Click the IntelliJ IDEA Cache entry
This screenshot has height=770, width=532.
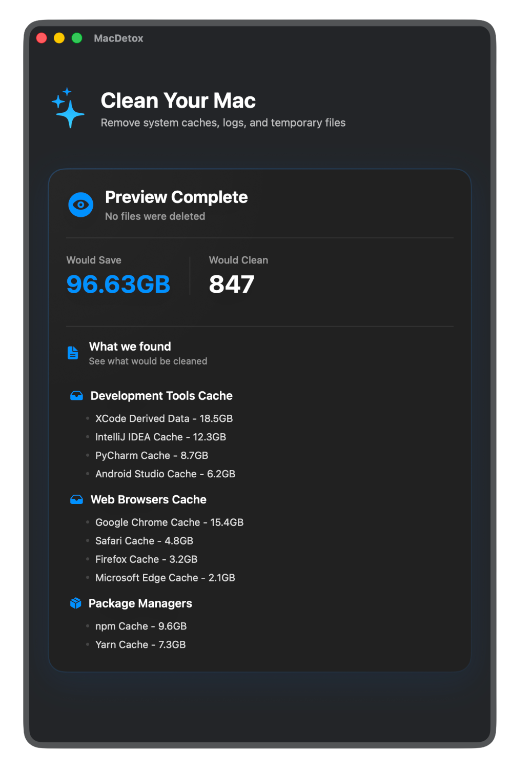160,437
